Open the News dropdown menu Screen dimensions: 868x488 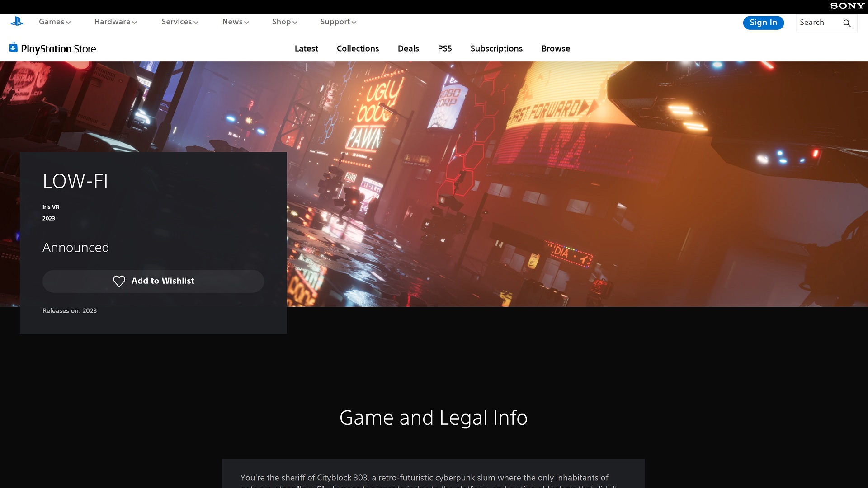235,22
